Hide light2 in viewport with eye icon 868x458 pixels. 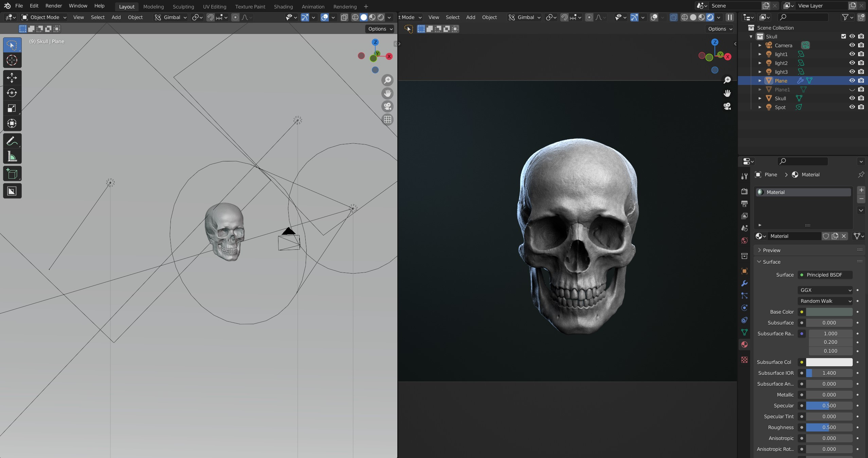click(852, 63)
